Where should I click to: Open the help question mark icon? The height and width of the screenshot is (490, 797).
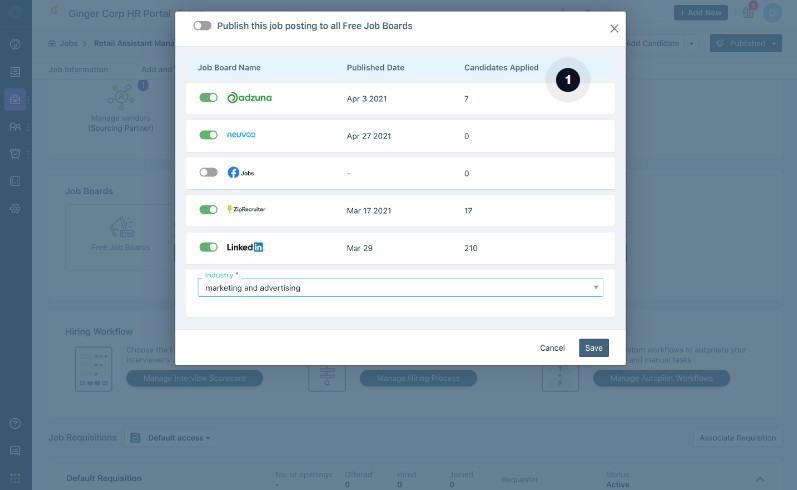tap(15, 423)
